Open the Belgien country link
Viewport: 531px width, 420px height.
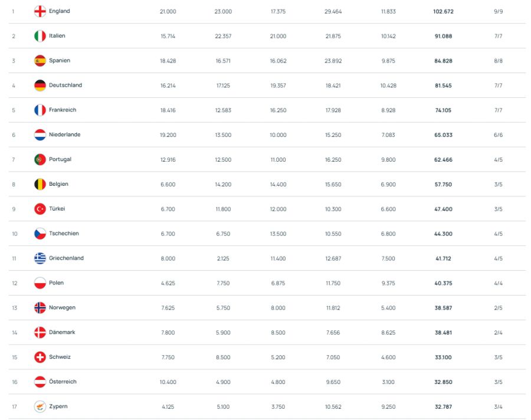click(58, 184)
